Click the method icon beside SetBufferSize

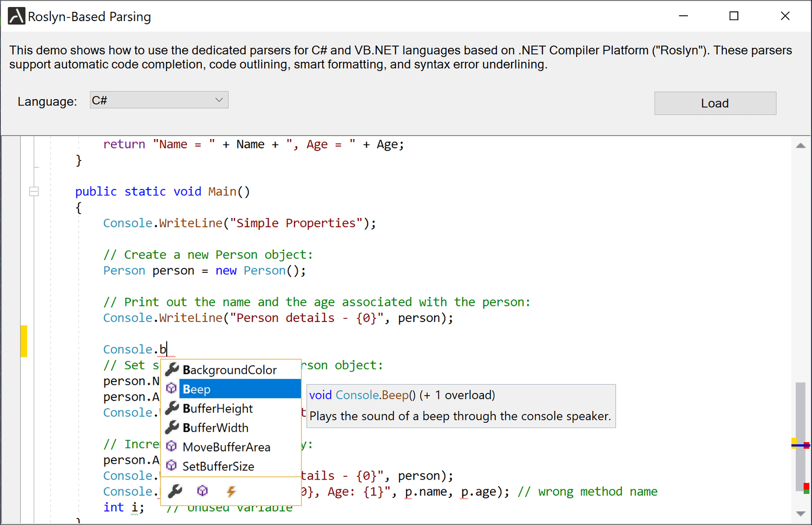[x=171, y=465]
